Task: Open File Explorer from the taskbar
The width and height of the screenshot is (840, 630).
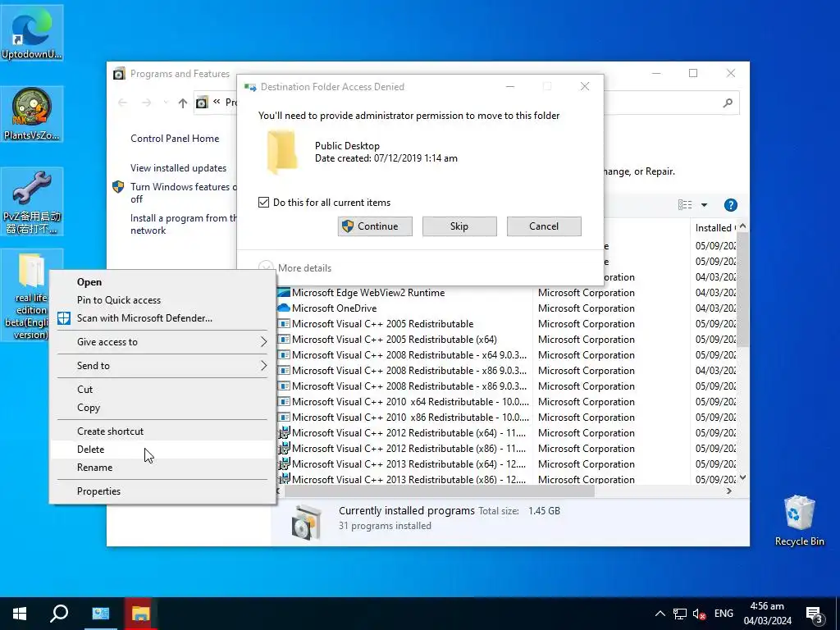Action: pos(140,614)
